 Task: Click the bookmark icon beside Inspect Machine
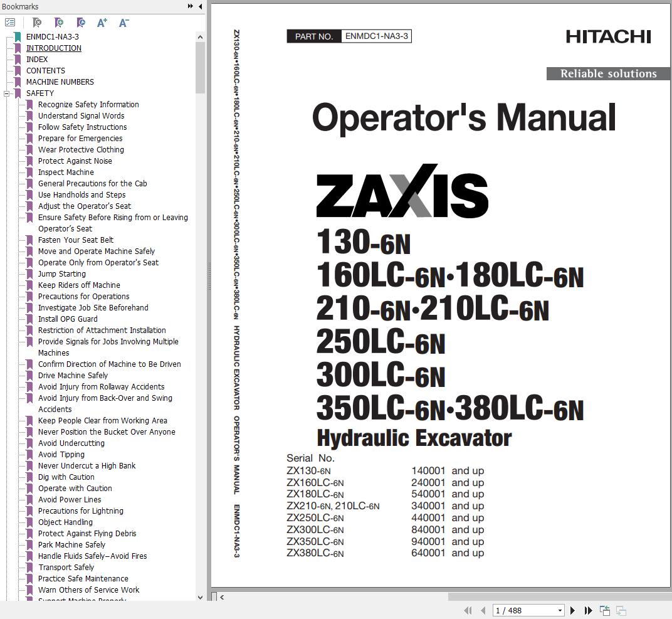(x=29, y=172)
